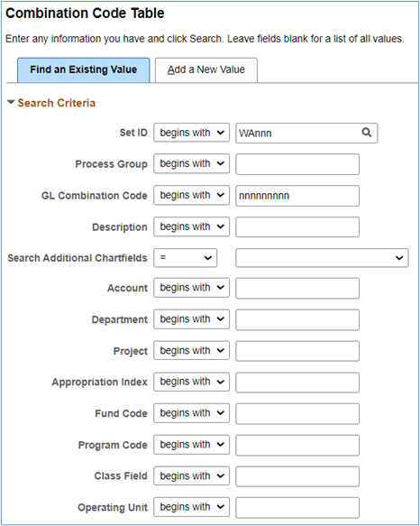This screenshot has width=420, height=526.
Task: Click the GL Combination Code input field
Action: 297,196
